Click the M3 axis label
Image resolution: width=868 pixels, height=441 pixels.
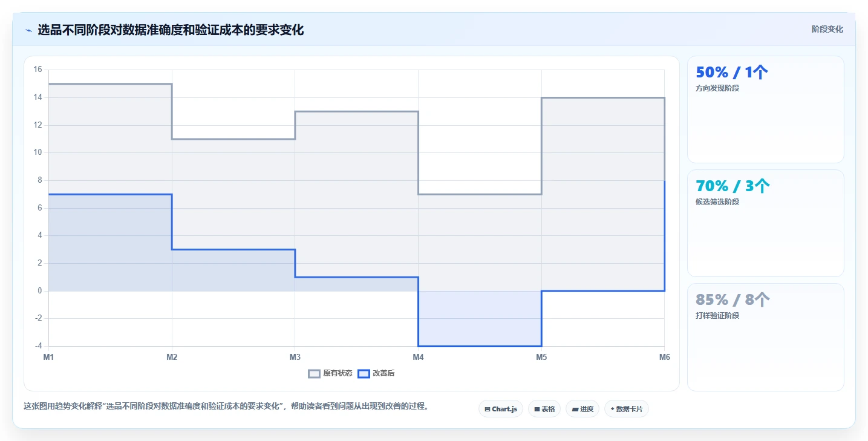[295, 358]
